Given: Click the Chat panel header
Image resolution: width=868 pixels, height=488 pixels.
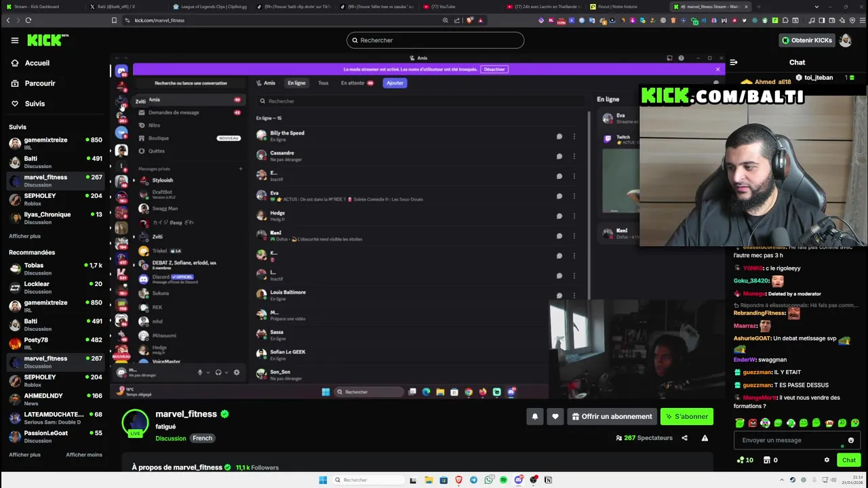Looking at the screenshot, I should (797, 62).
